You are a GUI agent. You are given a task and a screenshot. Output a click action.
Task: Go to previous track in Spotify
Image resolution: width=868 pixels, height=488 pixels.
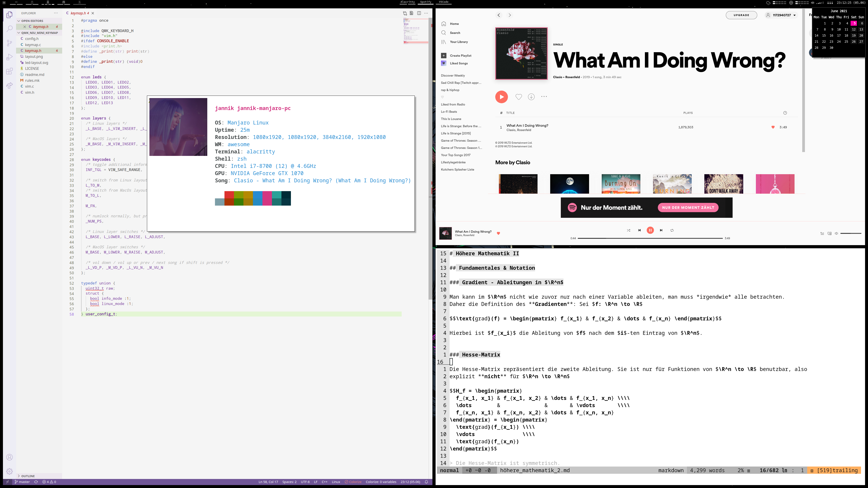coord(639,230)
